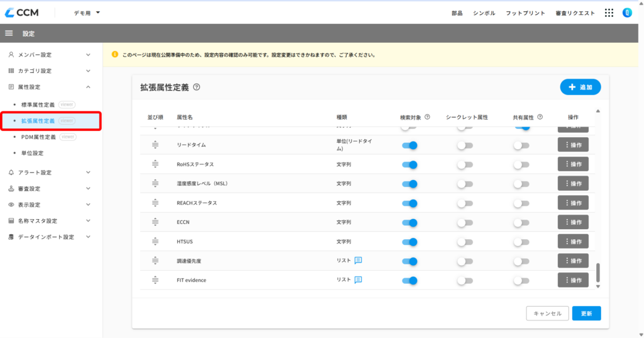Toggle 検索対象 switch for ECCN
The width and height of the screenshot is (644, 338).
point(409,222)
